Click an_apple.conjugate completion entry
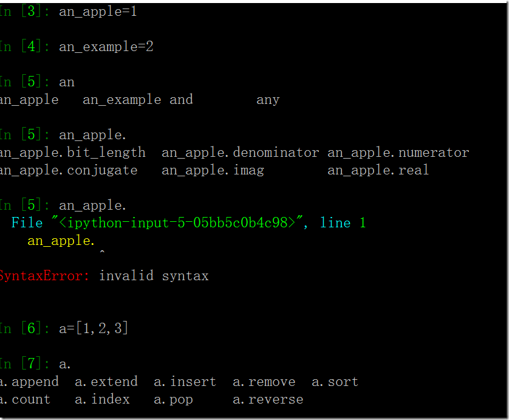The width and height of the screenshot is (509, 420). [x=69, y=170]
